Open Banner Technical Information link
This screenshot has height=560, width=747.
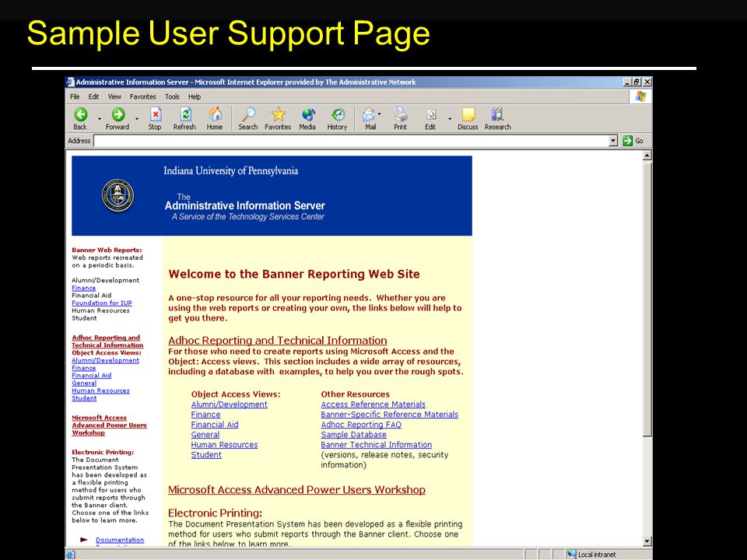(377, 445)
